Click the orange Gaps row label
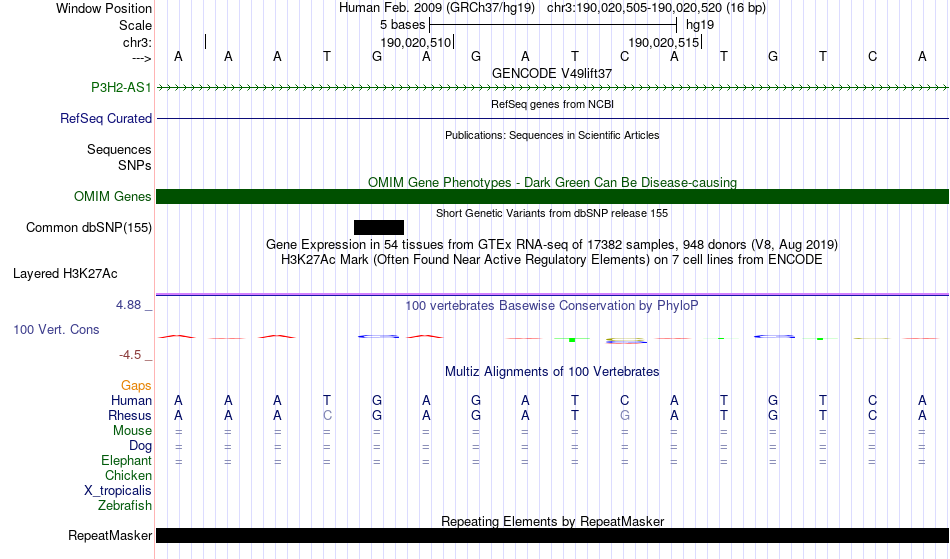The image size is (950, 559). [136, 386]
